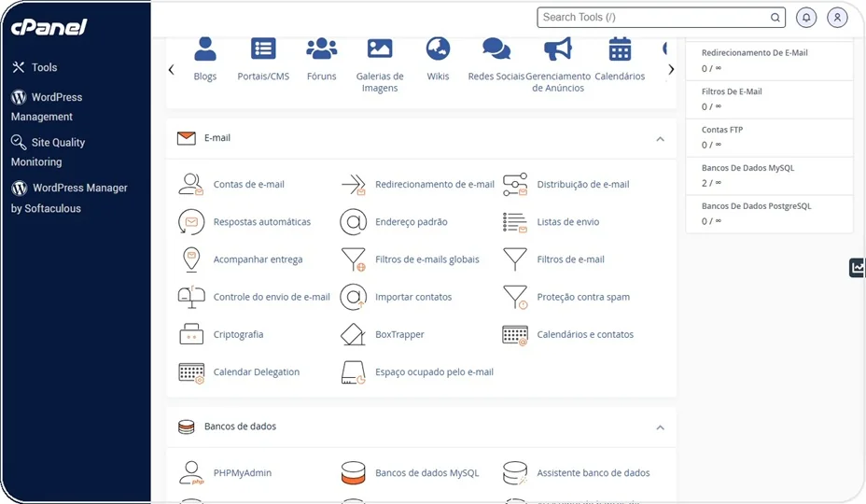Open the Acompanhar entrega link
Image resolution: width=866 pixels, height=504 pixels.
(x=258, y=259)
